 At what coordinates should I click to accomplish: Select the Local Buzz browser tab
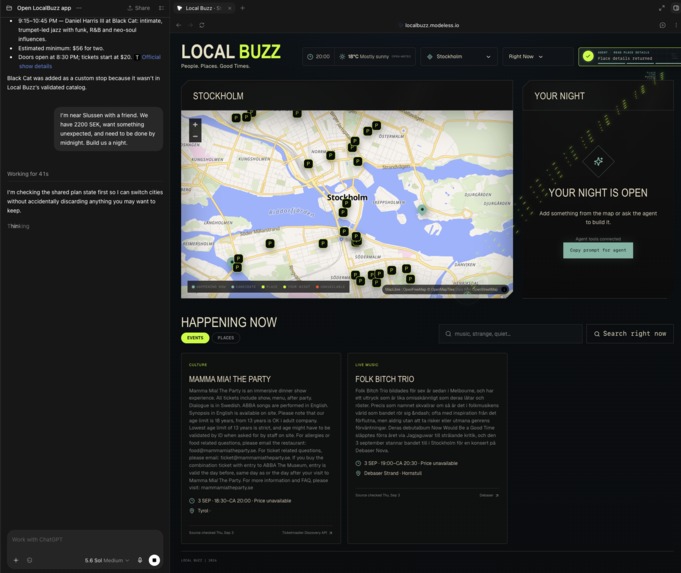pos(204,8)
